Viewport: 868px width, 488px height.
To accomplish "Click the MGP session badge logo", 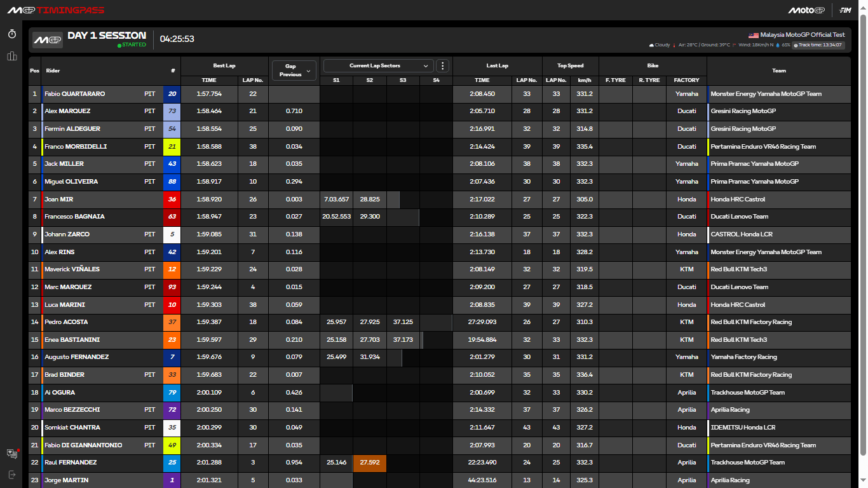I will [48, 40].
